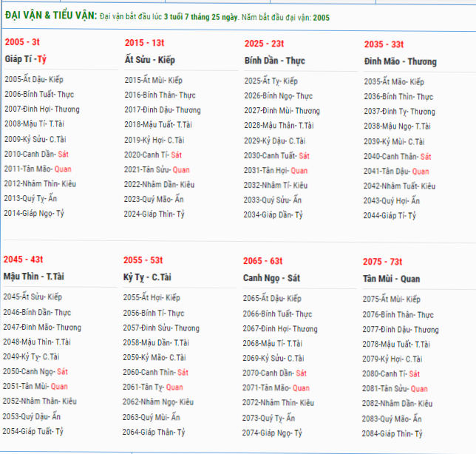Click the '2025 - 23t' period heading
476x454 pixels.
coord(264,44)
